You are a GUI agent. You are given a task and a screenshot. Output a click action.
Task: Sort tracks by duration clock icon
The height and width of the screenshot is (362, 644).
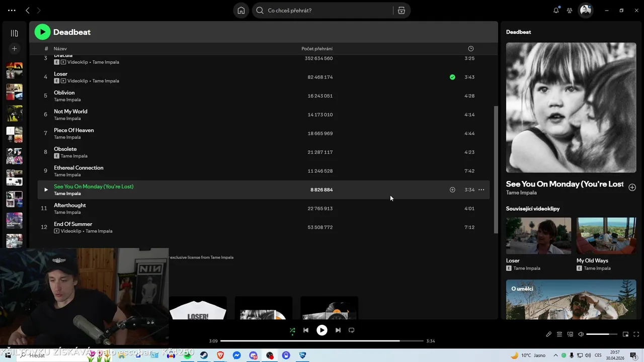470,49
